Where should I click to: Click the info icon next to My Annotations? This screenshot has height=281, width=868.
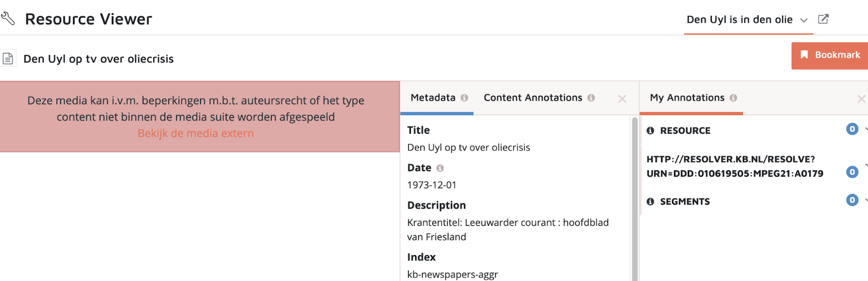coord(734,98)
